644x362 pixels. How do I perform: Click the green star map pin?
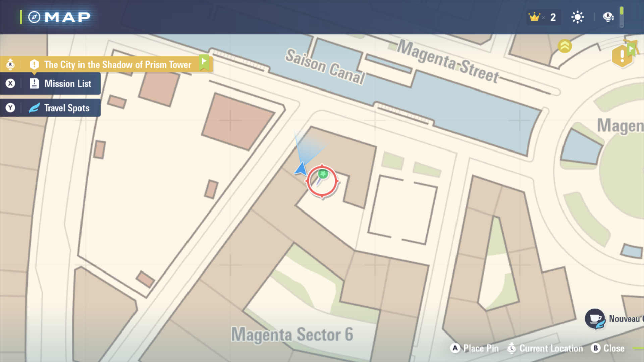(323, 174)
